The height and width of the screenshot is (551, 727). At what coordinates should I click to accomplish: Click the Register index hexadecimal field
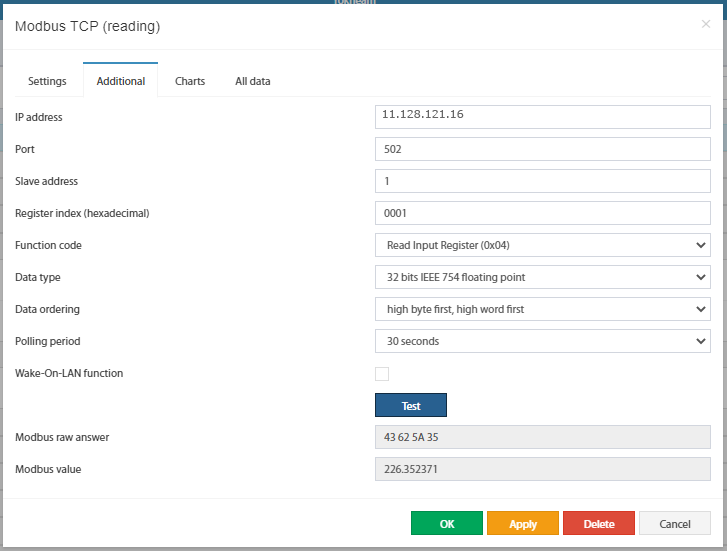pyautogui.click(x=542, y=213)
